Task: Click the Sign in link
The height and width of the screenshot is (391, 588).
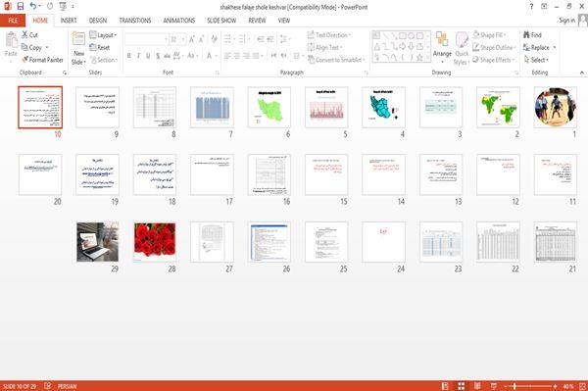Action: pos(567,21)
